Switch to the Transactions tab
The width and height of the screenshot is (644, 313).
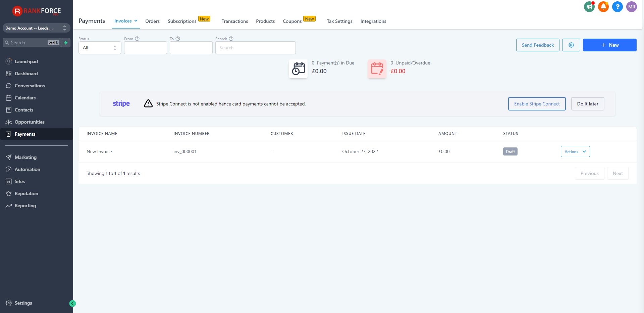click(234, 21)
